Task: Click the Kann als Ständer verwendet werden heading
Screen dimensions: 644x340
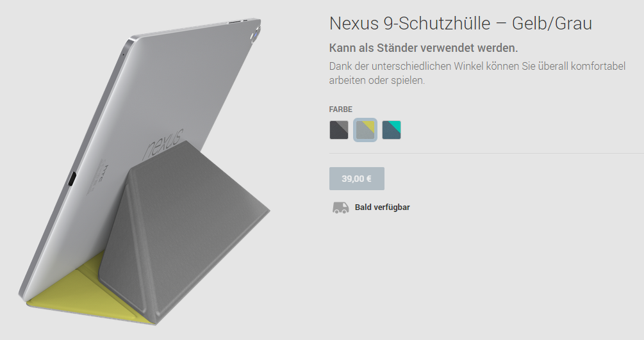Action: coord(424,48)
